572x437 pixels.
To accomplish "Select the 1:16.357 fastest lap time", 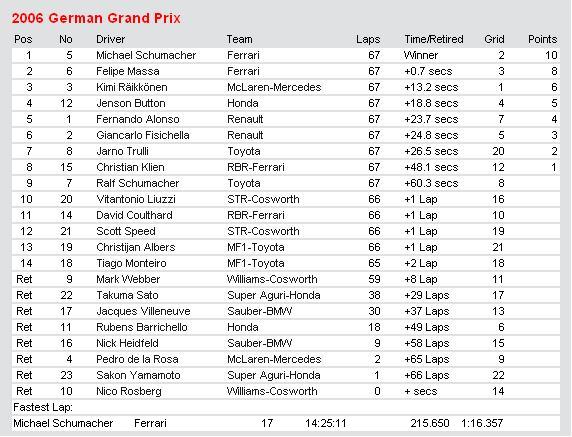I will click(x=482, y=423).
